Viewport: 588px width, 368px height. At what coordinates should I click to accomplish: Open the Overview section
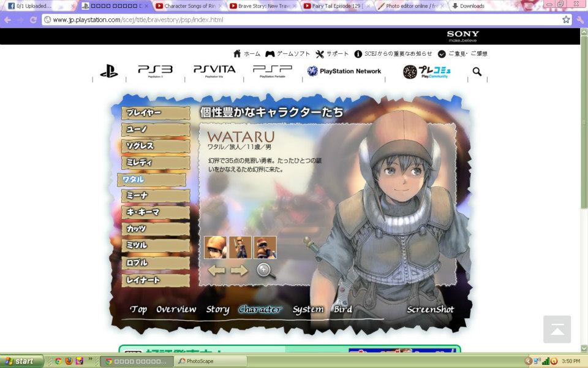(176, 309)
